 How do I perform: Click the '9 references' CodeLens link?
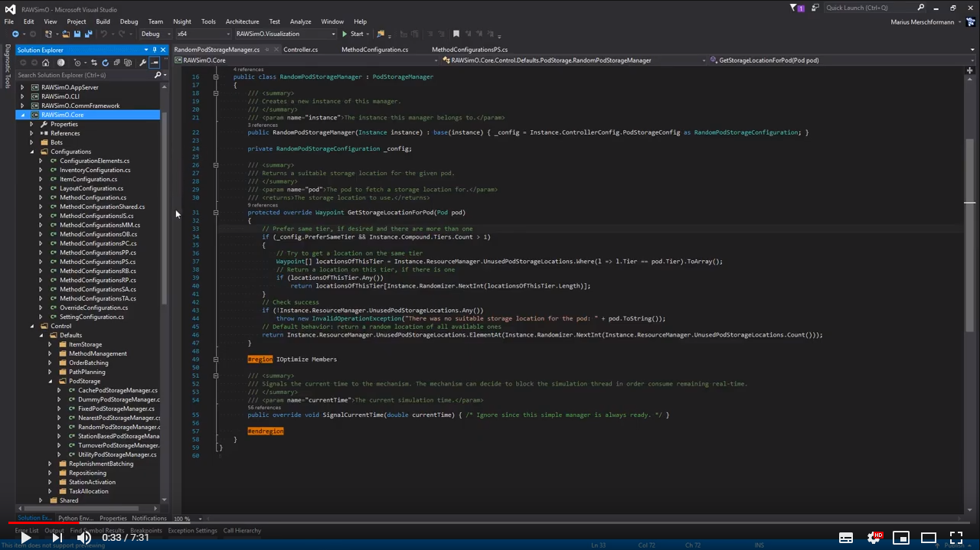tap(263, 205)
